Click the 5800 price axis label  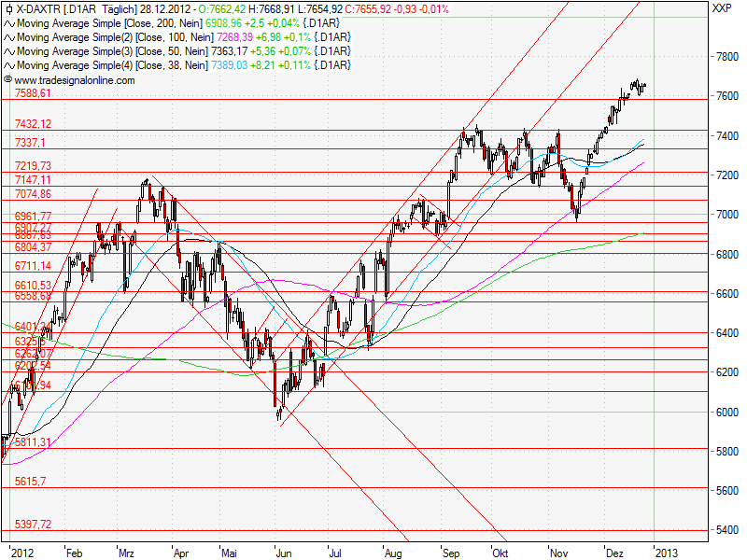(727, 452)
